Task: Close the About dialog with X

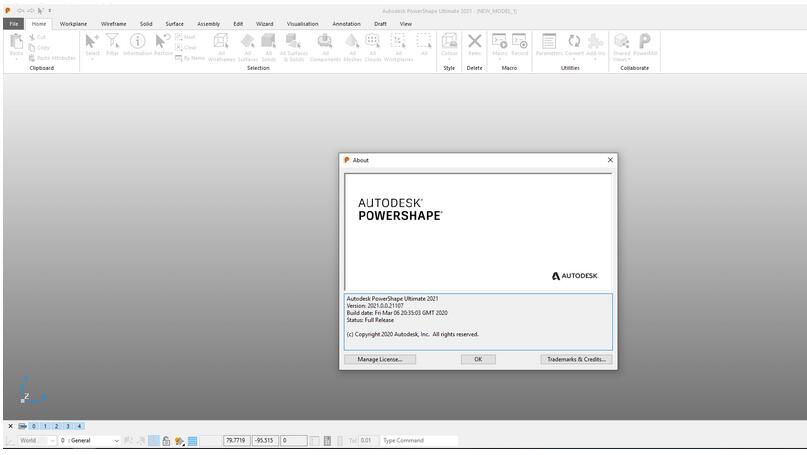Action: point(610,160)
